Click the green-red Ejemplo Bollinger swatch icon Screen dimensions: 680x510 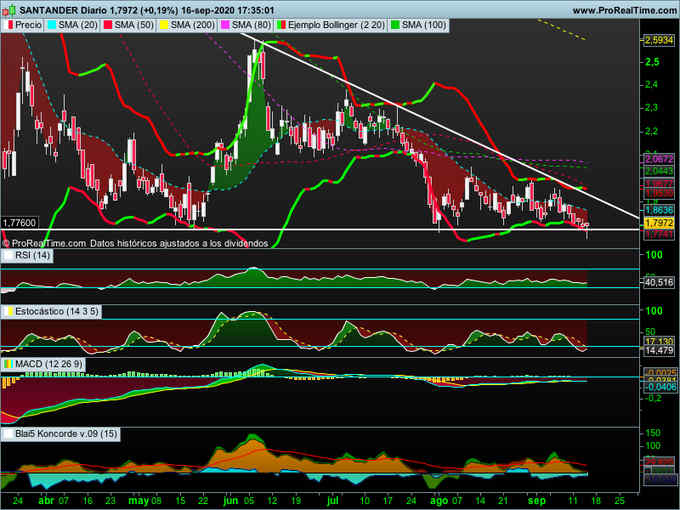coord(281,25)
